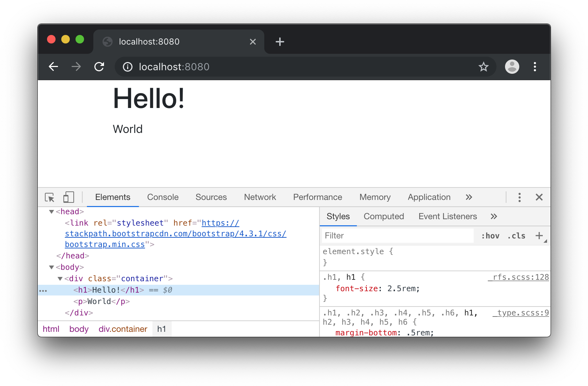Click the margin-bottom .5rem declaration

coord(385,333)
